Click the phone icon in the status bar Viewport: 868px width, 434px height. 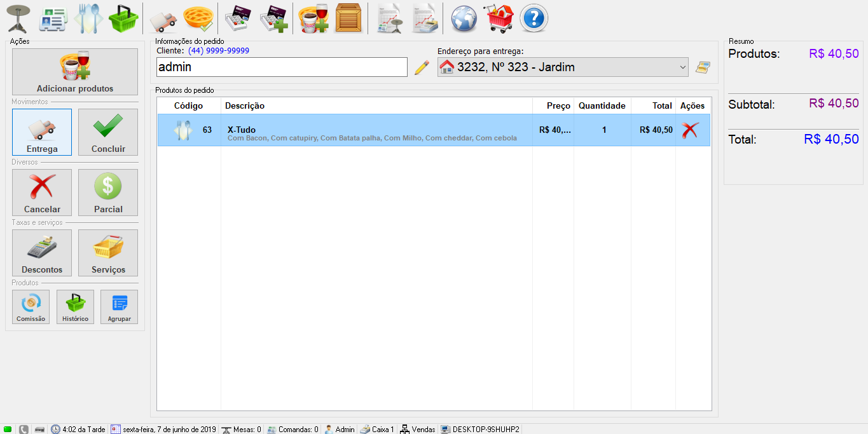click(x=24, y=430)
